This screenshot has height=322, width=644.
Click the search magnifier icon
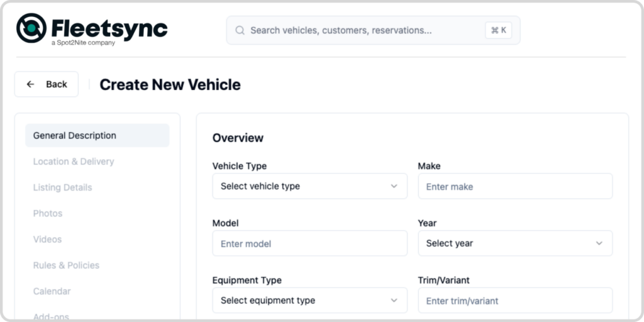click(240, 30)
